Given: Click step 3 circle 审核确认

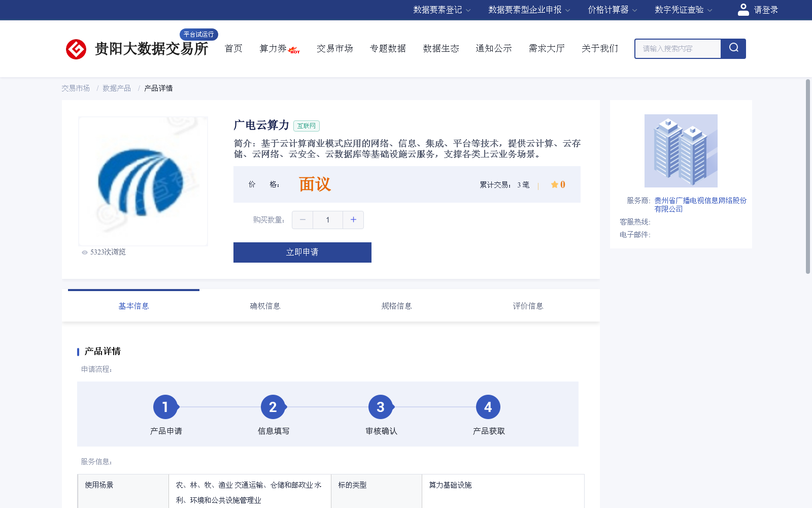Looking at the screenshot, I should click(x=381, y=407).
